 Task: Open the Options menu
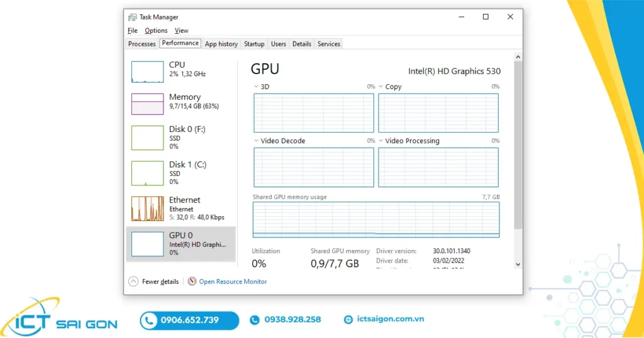click(156, 30)
